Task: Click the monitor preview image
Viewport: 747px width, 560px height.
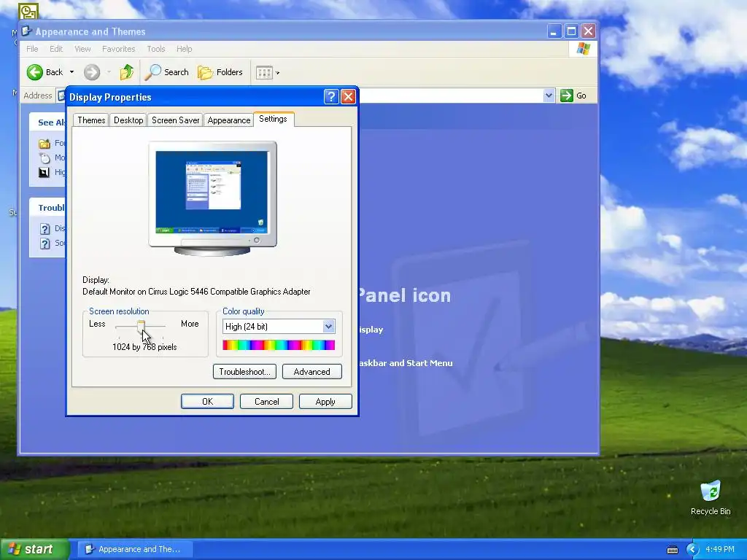Action: [212, 198]
